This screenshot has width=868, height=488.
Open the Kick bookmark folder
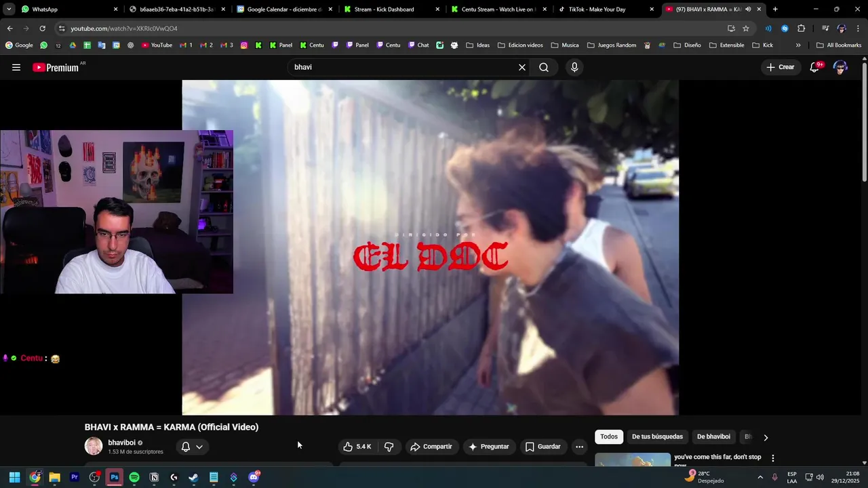[762, 45]
